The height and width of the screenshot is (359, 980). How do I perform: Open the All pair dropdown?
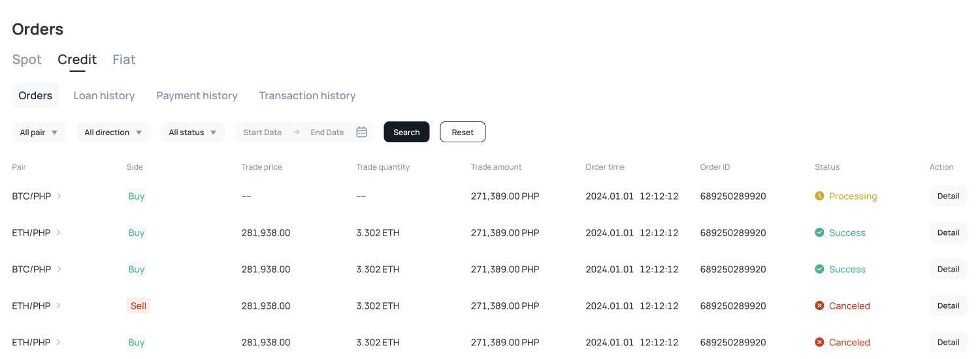pos(39,132)
